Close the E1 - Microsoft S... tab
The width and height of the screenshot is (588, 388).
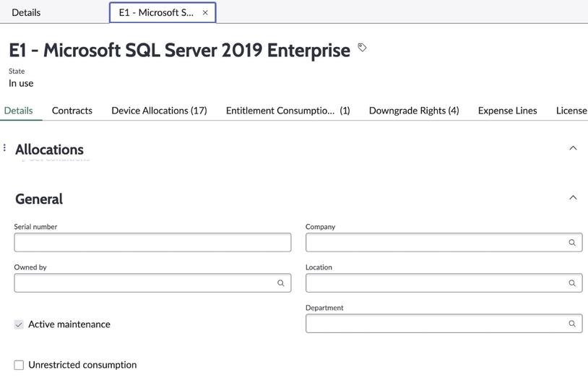[x=205, y=13]
